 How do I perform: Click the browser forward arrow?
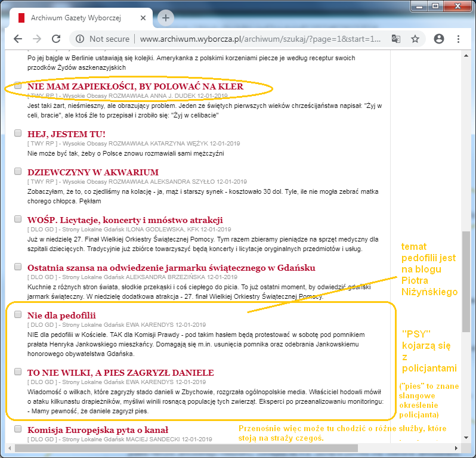point(37,39)
